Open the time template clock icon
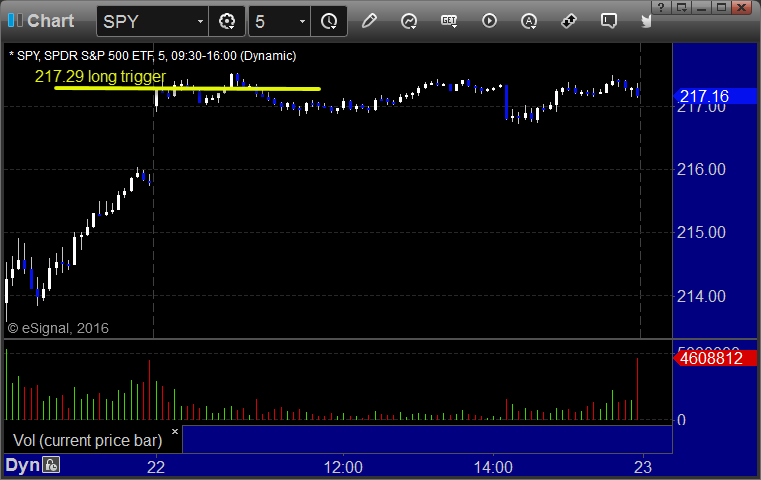This screenshot has width=761, height=480. [x=329, y=21]
